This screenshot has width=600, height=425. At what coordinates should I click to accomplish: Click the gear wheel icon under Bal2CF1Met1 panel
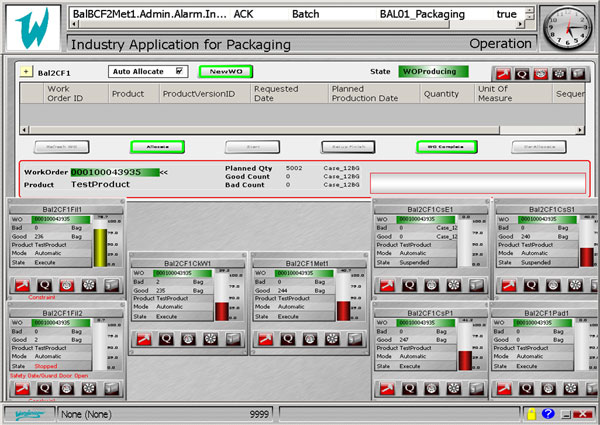[x=330, y=339]
